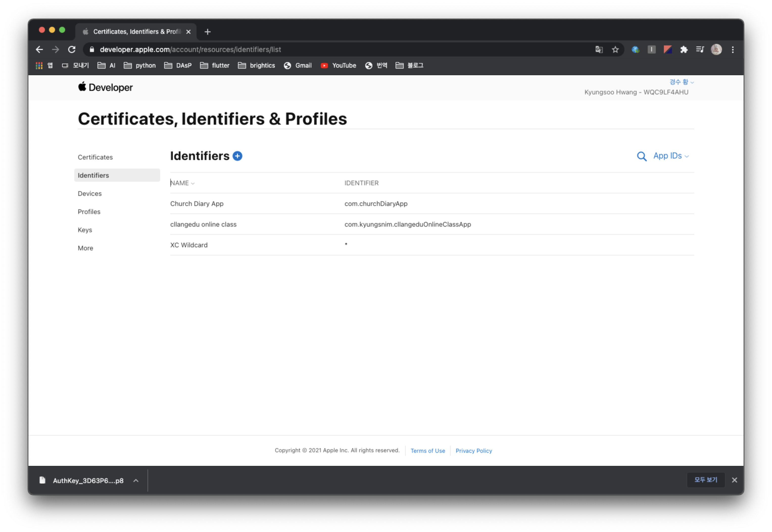Select Keys in the sidebar
This screenshot has height=532, width=772.
coord(85,230)
